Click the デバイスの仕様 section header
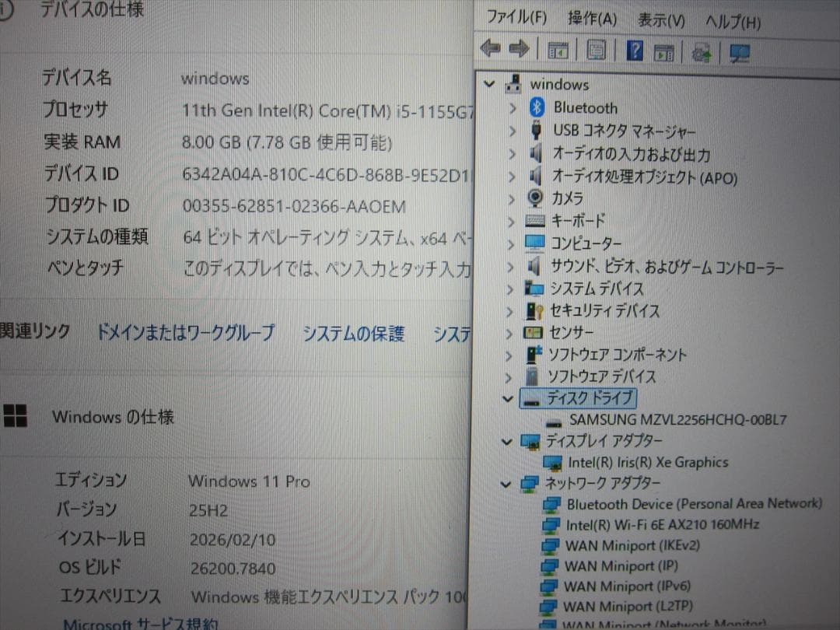Screen dimensions: 840x630 click(92, 9)
